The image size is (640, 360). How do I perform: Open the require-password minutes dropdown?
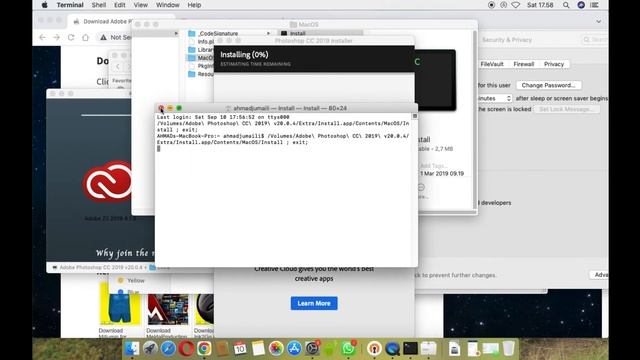pyautogui.click(x=494, y=98)
